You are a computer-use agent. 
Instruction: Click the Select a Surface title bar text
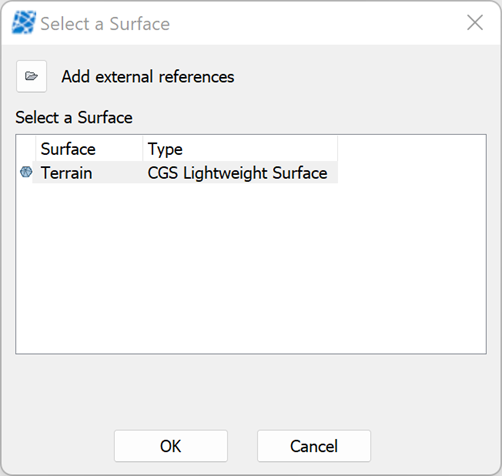click(x=105, y=24)
